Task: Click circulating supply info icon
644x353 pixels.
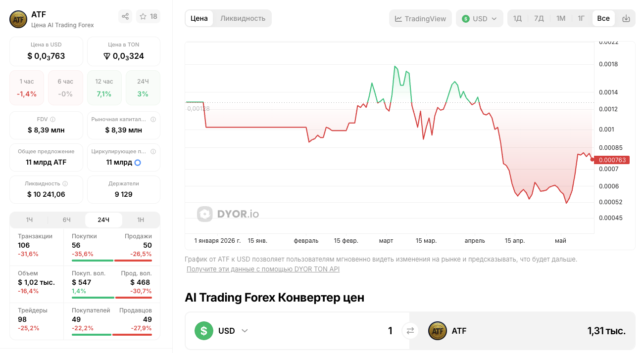Action: [153, 151]
